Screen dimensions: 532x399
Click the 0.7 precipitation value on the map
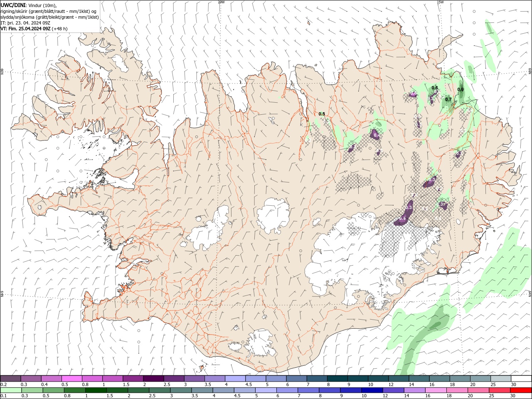(448, 99)
